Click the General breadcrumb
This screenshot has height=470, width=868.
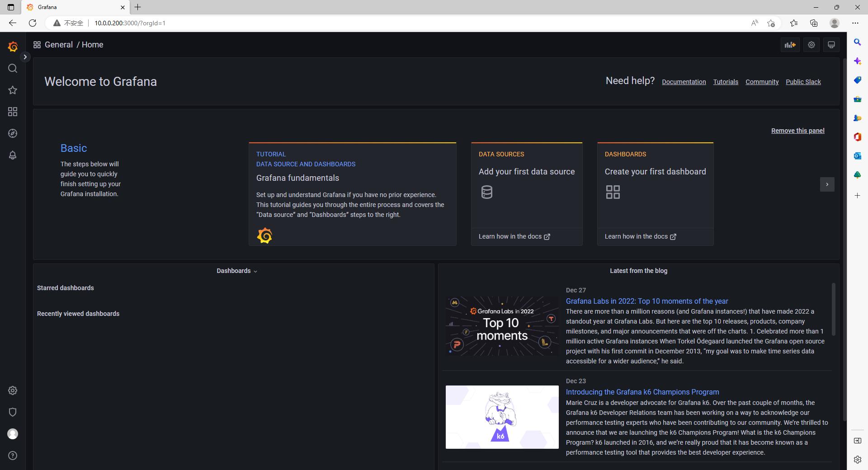(59, 45)
